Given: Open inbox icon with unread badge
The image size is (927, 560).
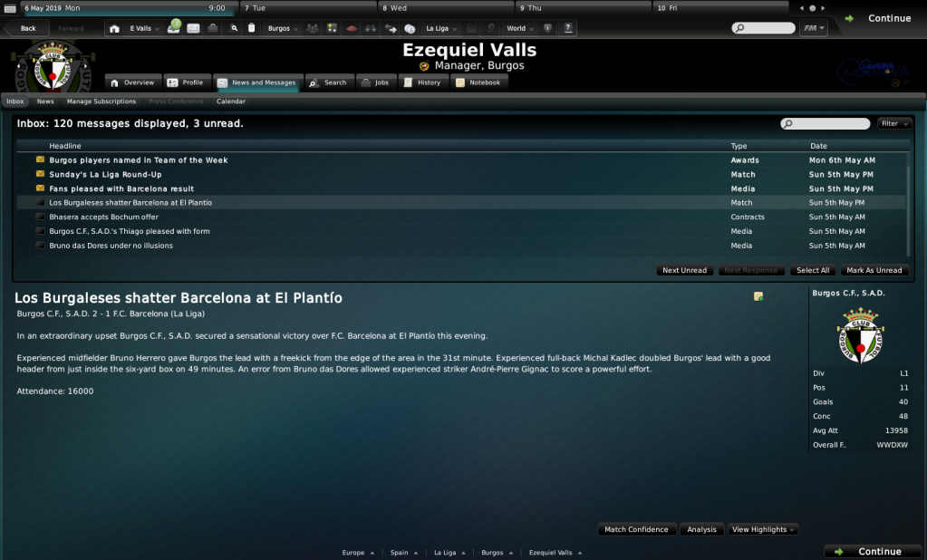Looking at the screenshot, I should click(x=173, y=27).
